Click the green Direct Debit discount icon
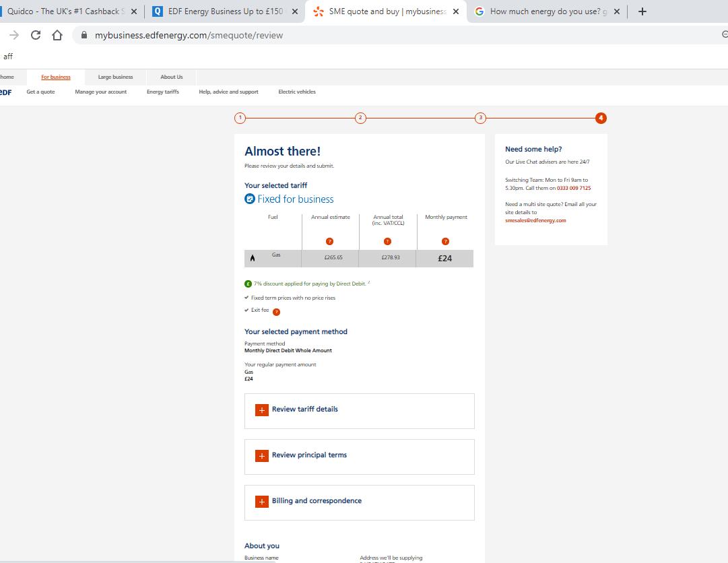The height and width of the screenshot is (563, 728). 249,284
